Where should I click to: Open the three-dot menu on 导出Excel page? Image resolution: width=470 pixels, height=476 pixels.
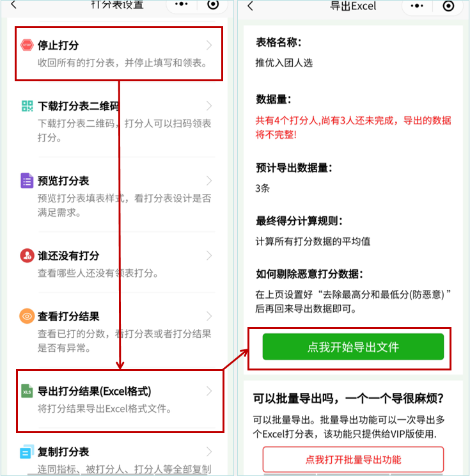pos(417,6)
